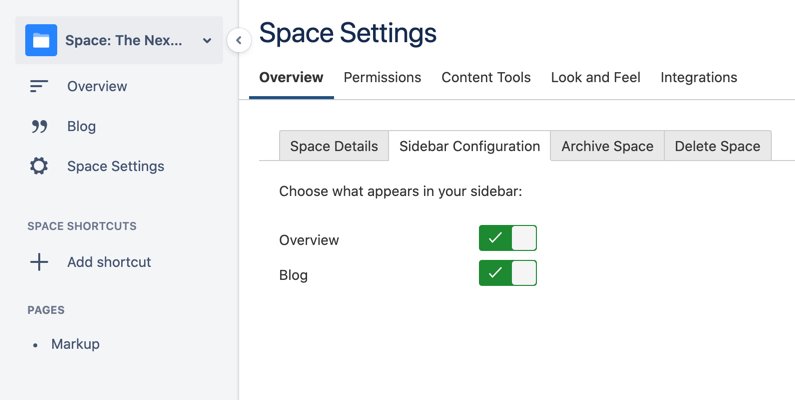Click the Overview lines icon in sidebar
795x400 pixels.
(39, 87)
